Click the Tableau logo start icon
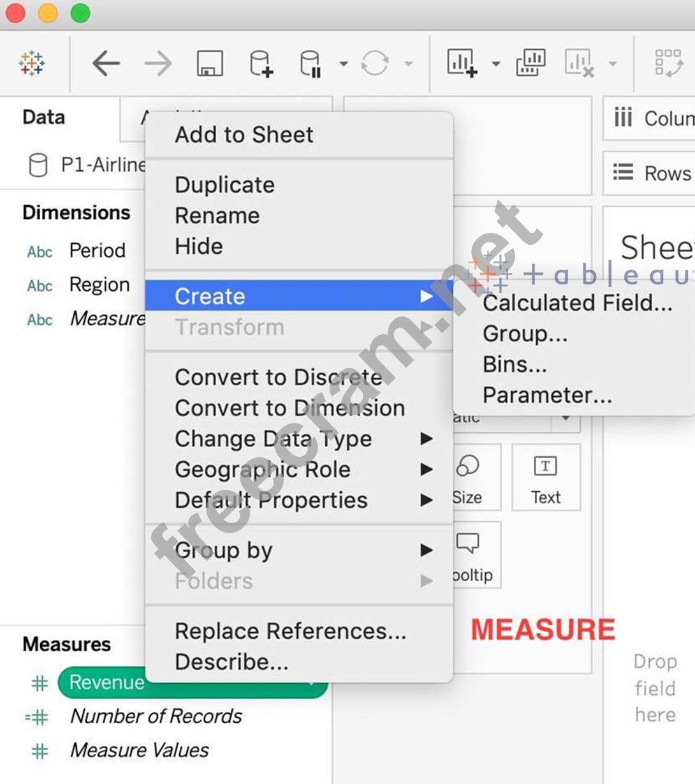Screen dimensions: 695x784 32,64
